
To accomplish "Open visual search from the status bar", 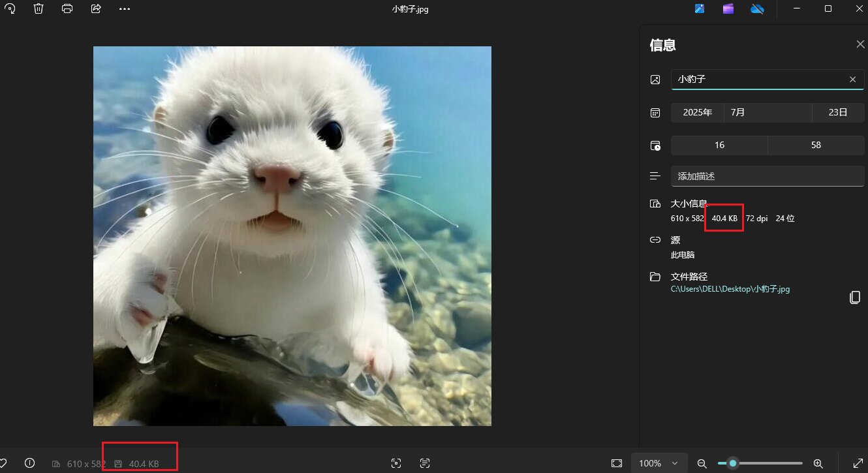I will 396,463.
